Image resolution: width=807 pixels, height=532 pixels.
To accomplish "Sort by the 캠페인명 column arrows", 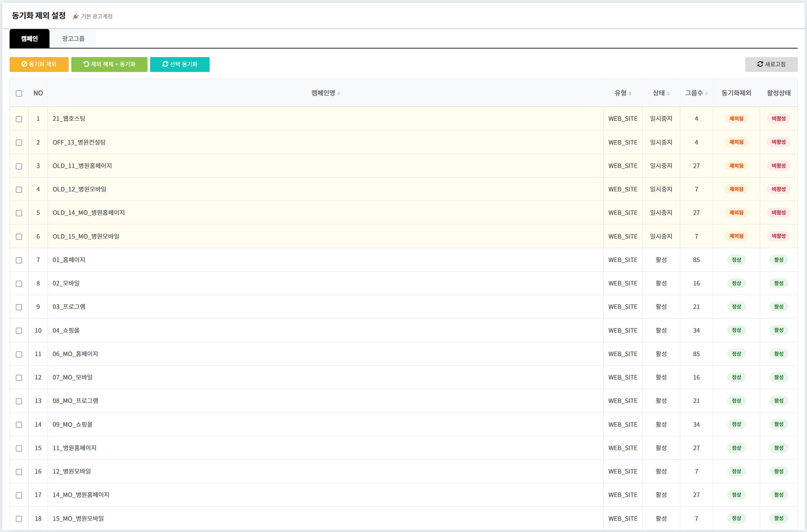I will pyautogui.click(x=339, y=94).
